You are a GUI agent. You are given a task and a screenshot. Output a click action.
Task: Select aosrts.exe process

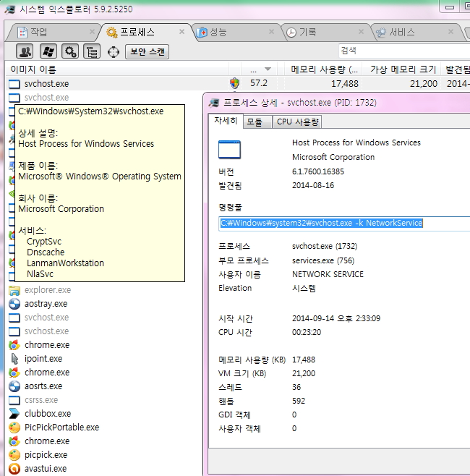coord(43,386)
